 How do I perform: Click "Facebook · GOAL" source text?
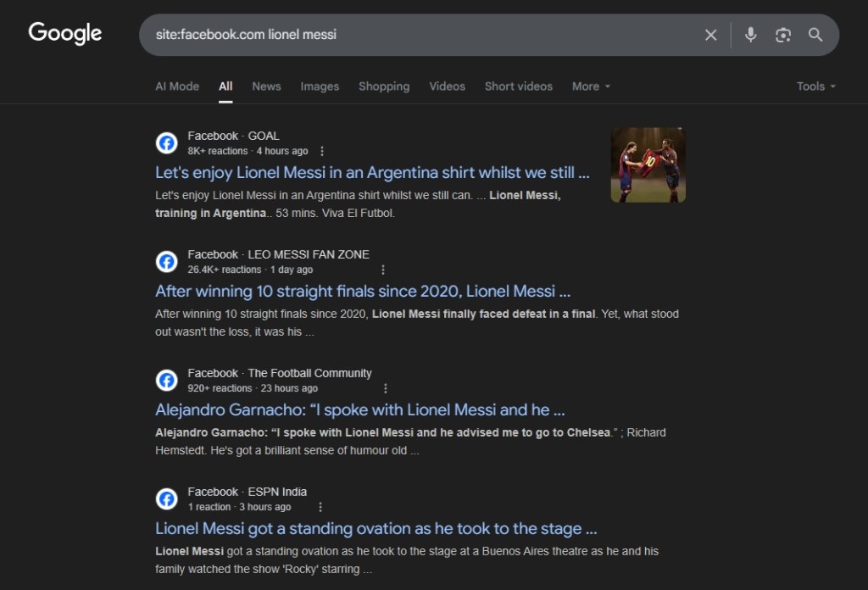tap(233, 136)
